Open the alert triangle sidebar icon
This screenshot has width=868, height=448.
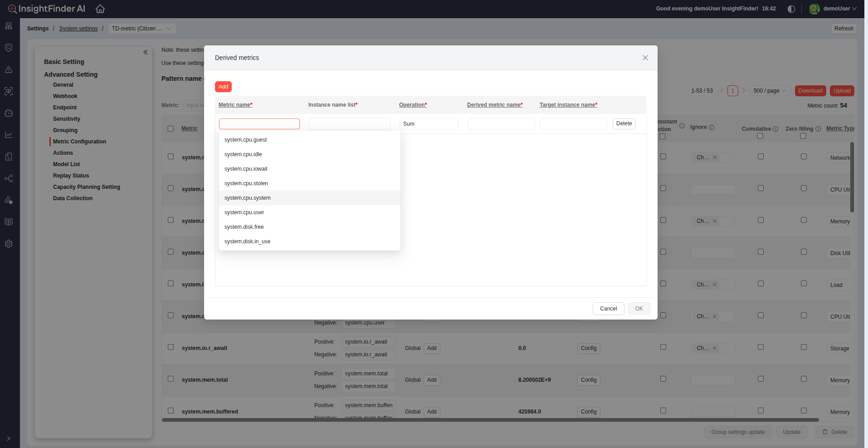tap(9, 69)
